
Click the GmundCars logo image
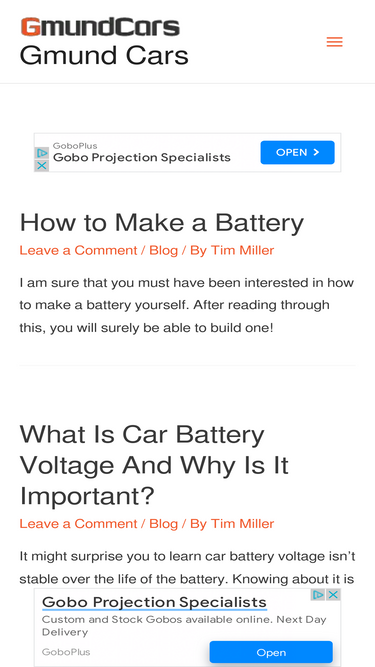(100, 26)
